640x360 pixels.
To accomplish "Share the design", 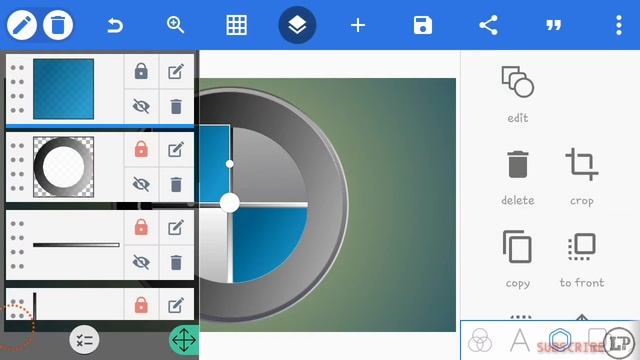I will pyautogui.click(x=488, y=25).
